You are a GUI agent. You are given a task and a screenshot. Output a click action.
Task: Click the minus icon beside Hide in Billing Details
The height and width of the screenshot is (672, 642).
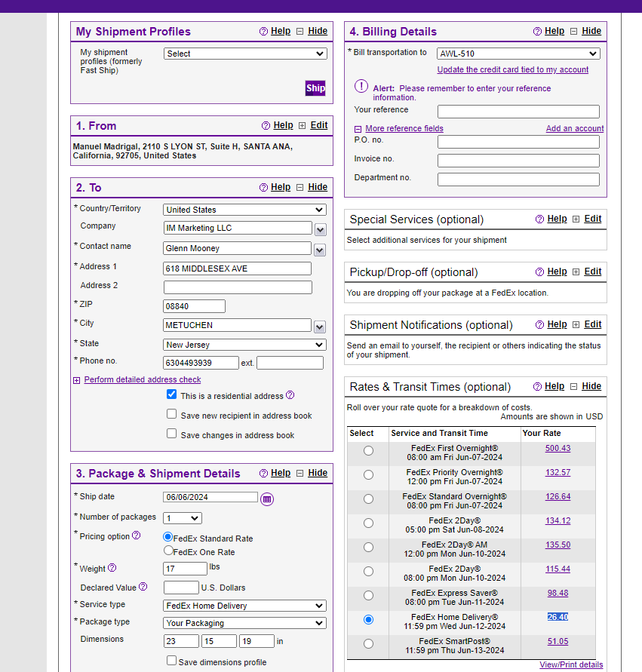click(x=574, y=31)
